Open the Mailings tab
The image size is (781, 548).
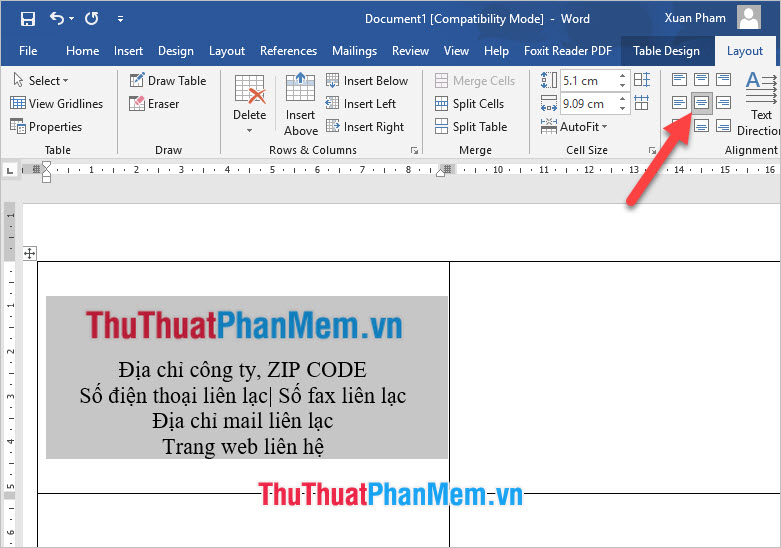tap(354, 51)
